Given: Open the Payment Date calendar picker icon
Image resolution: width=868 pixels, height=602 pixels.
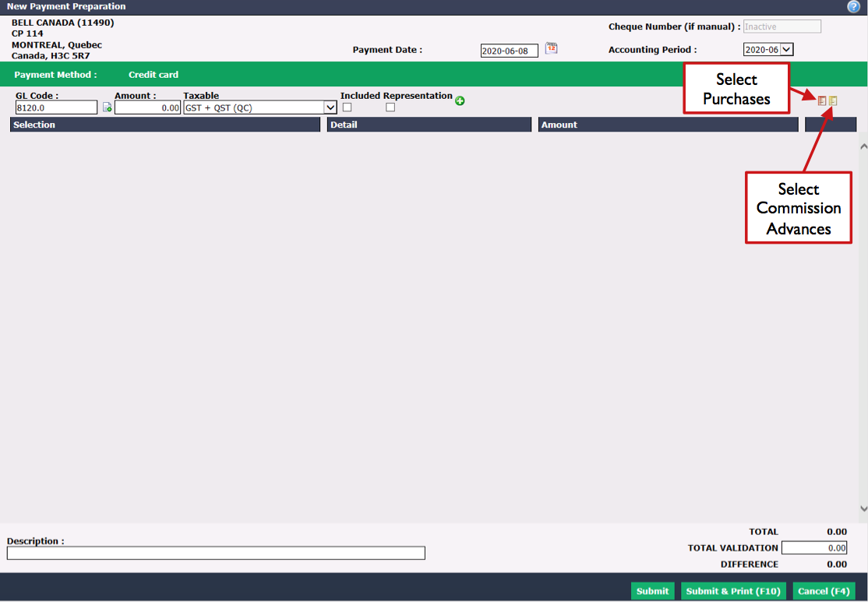Looking at the screenshot, I should coord(552,48).
